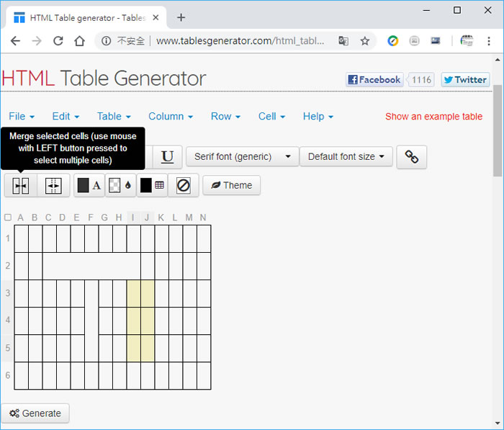The image size is (504, 430).
Task: Select column I header
Action: point(133,218)
